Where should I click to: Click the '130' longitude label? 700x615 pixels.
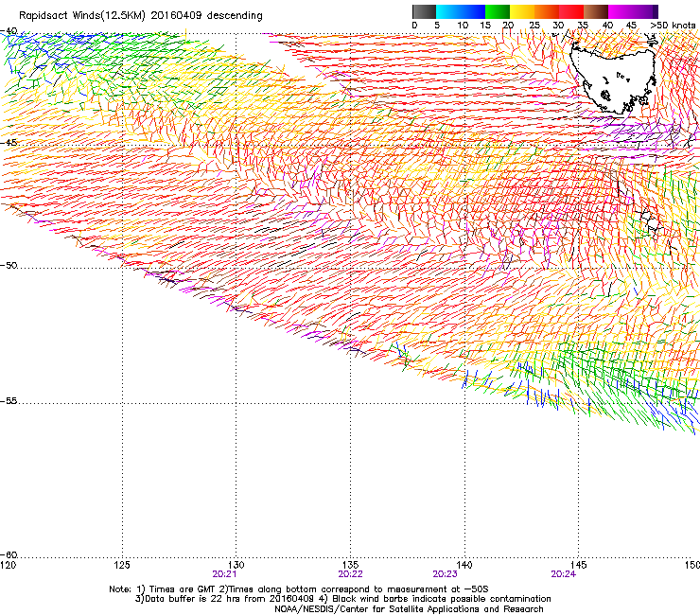click(236, 565)
